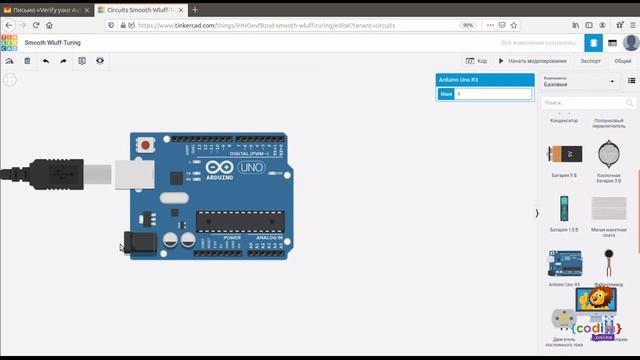Click the Общий share button
The image size is (640, 360).
(x=622, y=61)
